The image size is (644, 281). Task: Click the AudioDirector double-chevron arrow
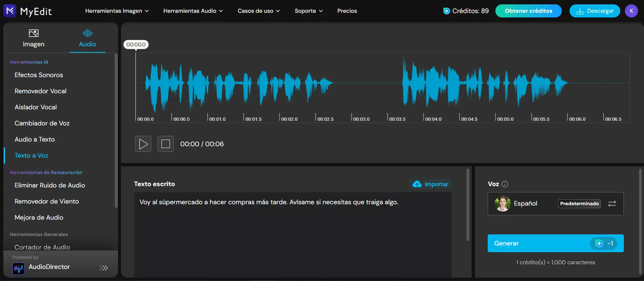104,268
